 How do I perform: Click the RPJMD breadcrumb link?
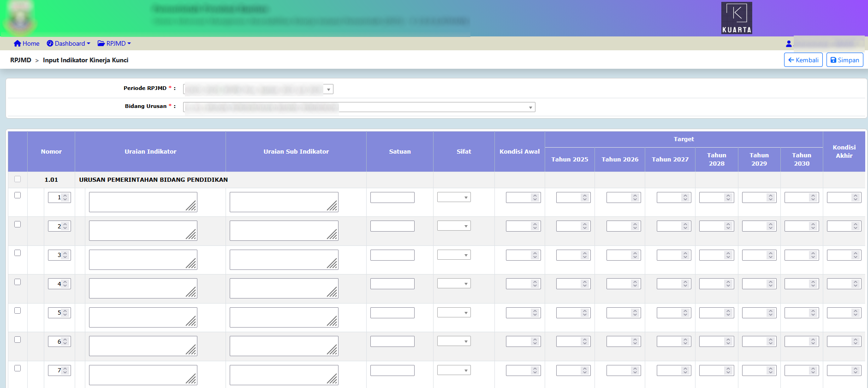point(21,60)
